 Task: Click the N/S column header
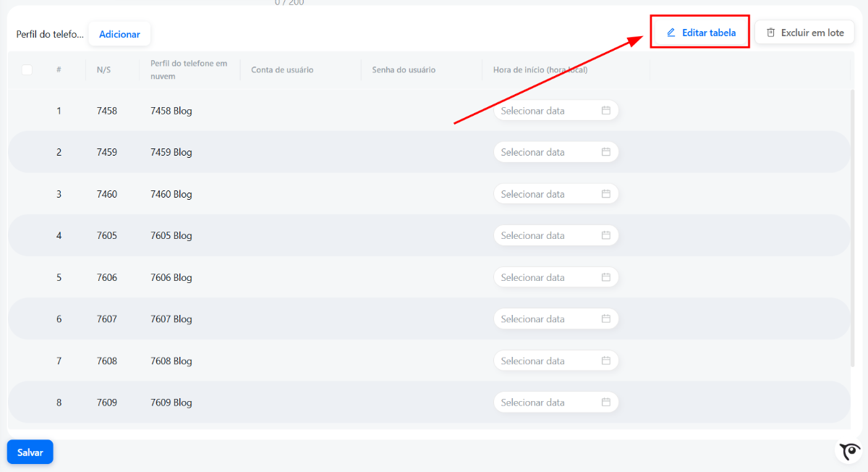pyautogui.click(x=103, y=70)
